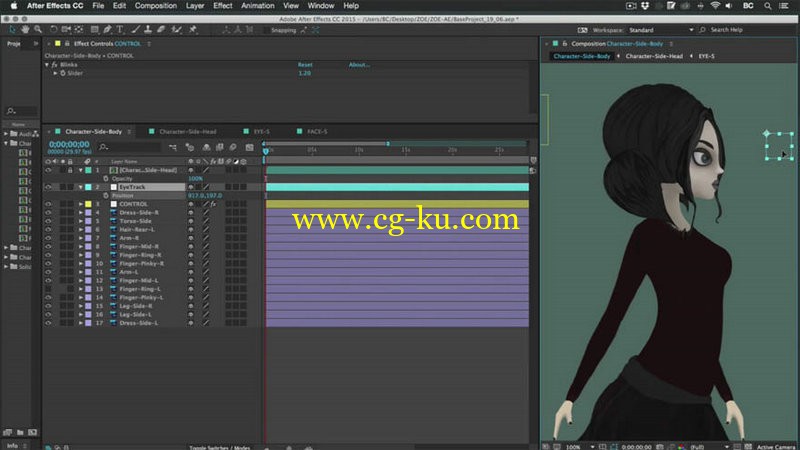Click the hide shy layers timeline icon
The image size is (800, 450).
click(206, 147)
